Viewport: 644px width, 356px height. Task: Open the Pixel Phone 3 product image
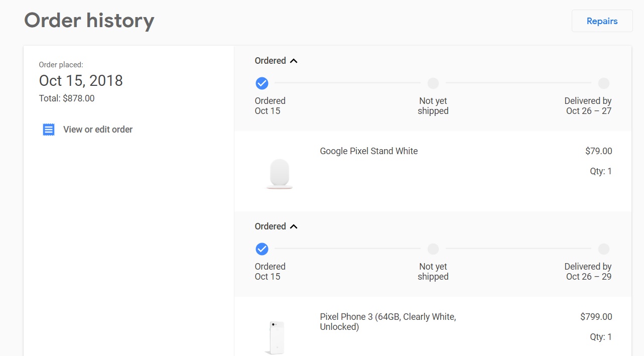pyautogui.click(x=275, y=337)
